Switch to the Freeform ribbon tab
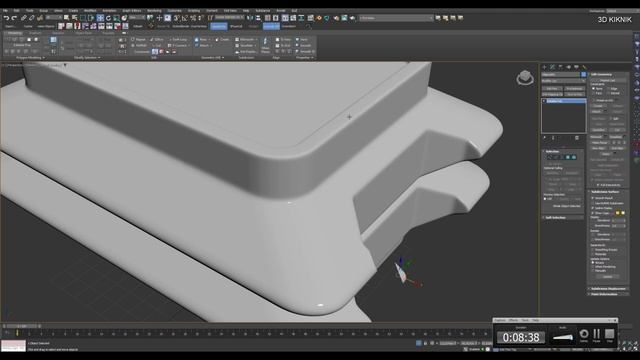Viewport: 640px width, 360px height. [35, 33]
